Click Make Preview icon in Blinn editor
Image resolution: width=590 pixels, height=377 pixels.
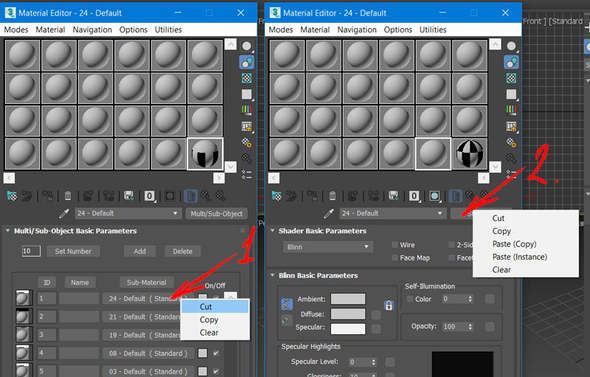coord(511,126)
